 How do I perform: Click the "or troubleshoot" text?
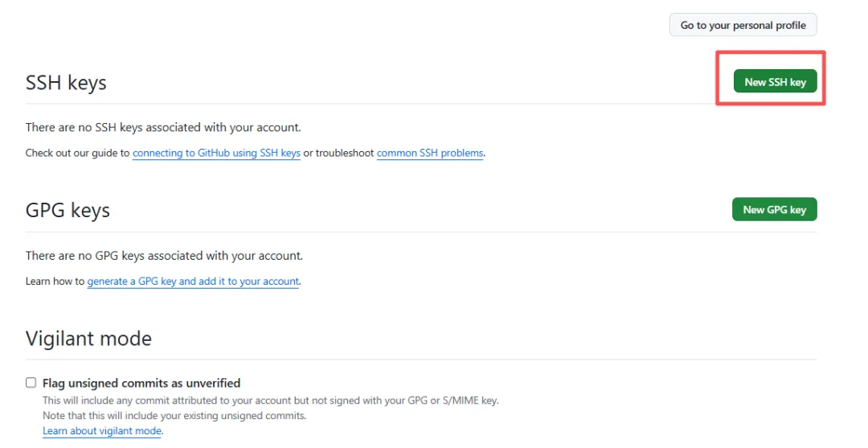tap(338, 153)
